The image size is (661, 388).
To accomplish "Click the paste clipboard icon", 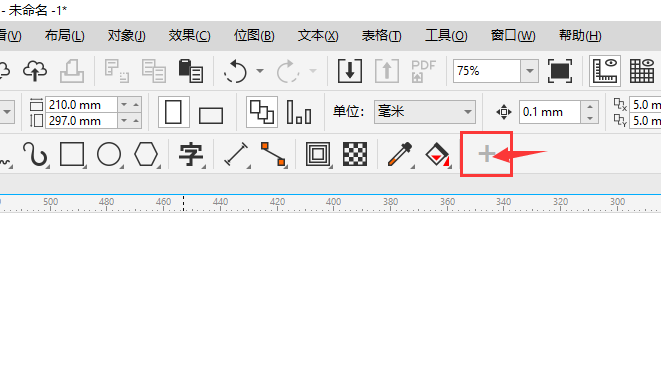I will pos(191,70).
